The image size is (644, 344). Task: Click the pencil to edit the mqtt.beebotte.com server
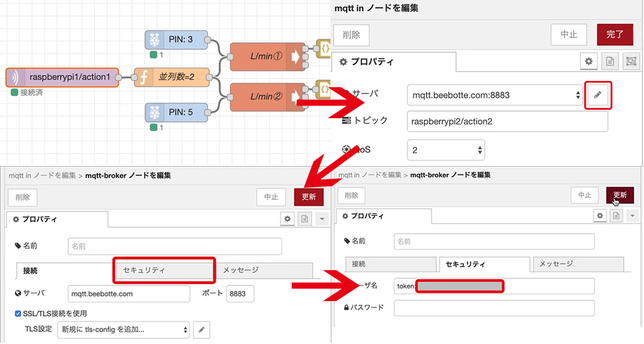[598, 95]
